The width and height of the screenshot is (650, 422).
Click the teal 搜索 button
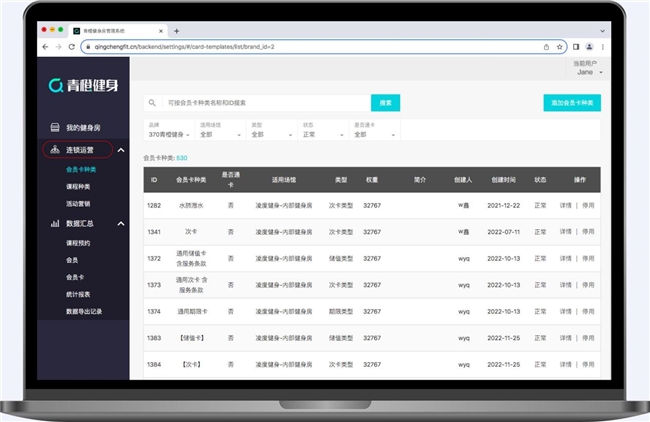[x=386, y=103]
